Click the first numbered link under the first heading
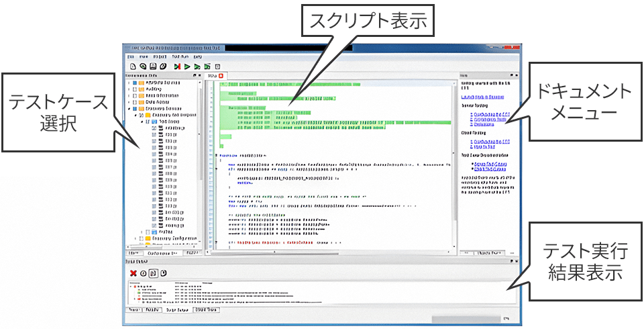Screen dimensions: 644x329 pyautogui.click(x=491, y=113)
